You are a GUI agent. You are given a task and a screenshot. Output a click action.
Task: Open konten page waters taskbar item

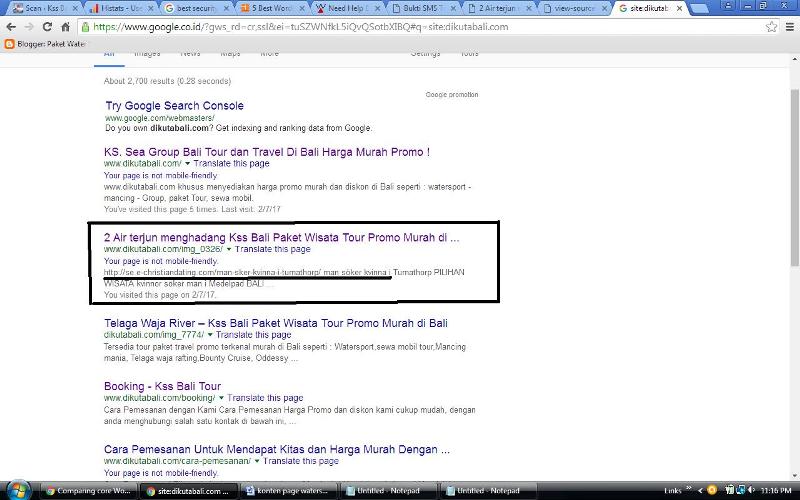(x=288, y=491)
